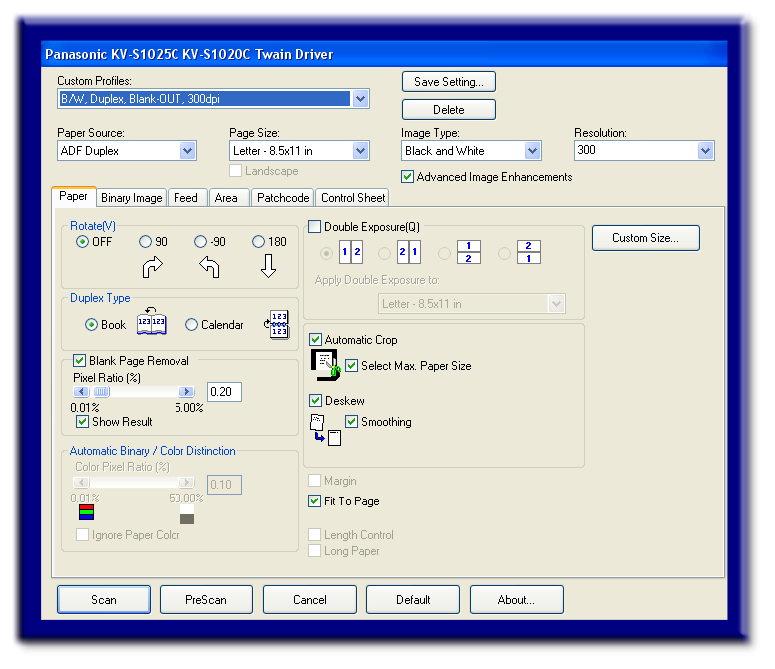
Task: Open the Custom Size... dialog
Action: click(646, 238)
